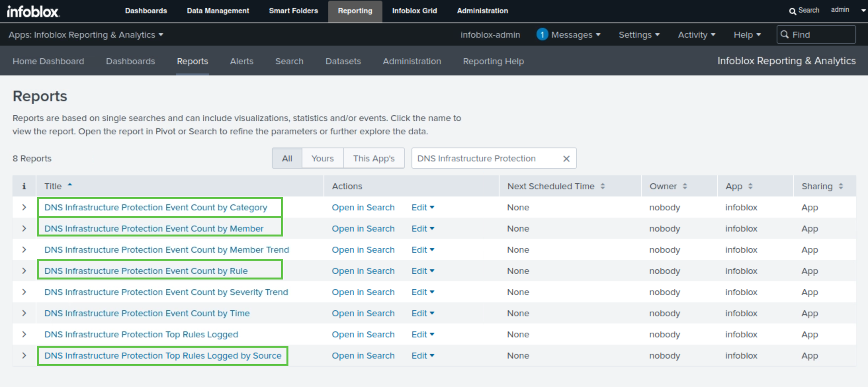Open the Event Count by Severity Trend report
The image size is (868, 387).
[x=166, y=292]
